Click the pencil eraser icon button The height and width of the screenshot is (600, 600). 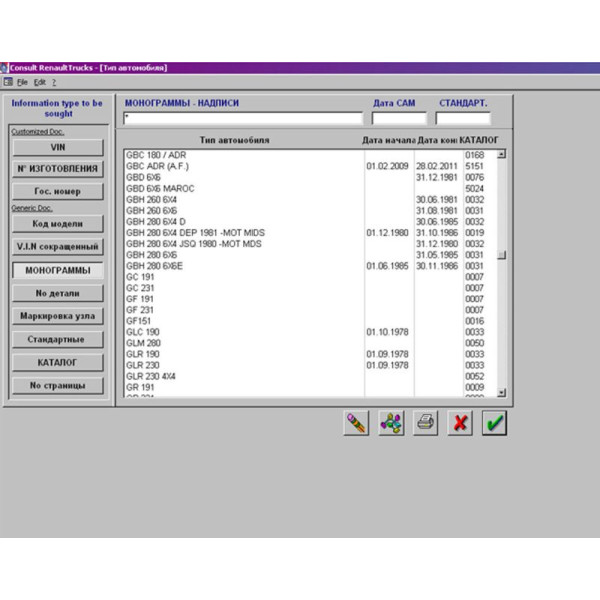(x=356, y=423)
